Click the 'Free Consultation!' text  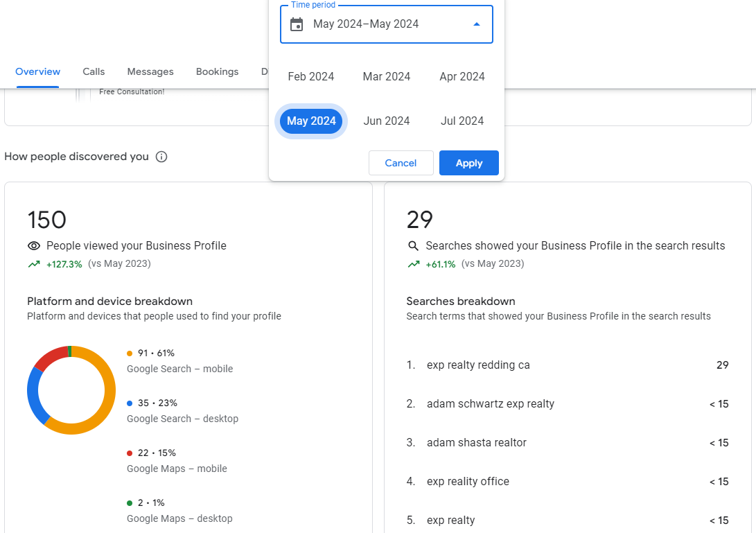(x=132, y=91)
